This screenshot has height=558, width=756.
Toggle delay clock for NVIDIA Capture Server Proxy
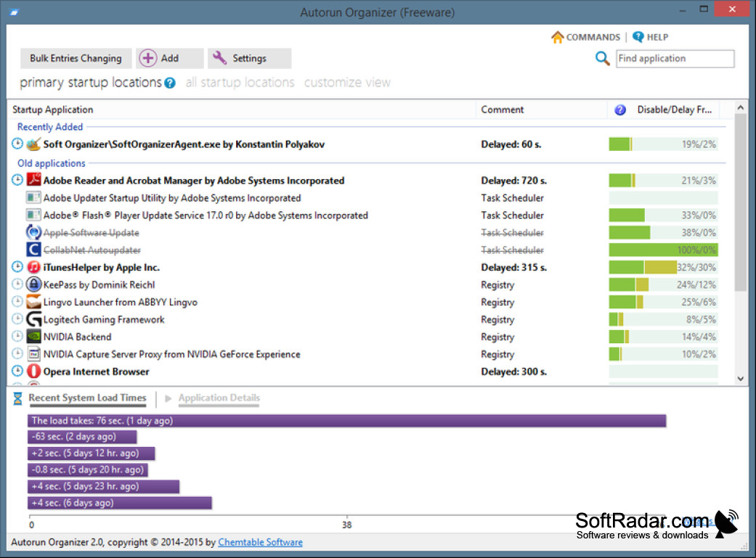(x=17, y=353)
